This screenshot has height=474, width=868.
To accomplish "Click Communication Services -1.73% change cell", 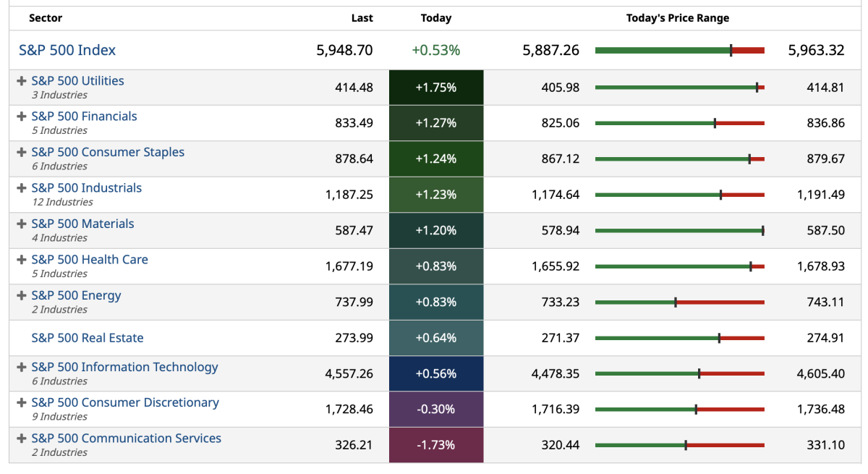I will pos(435,445).
